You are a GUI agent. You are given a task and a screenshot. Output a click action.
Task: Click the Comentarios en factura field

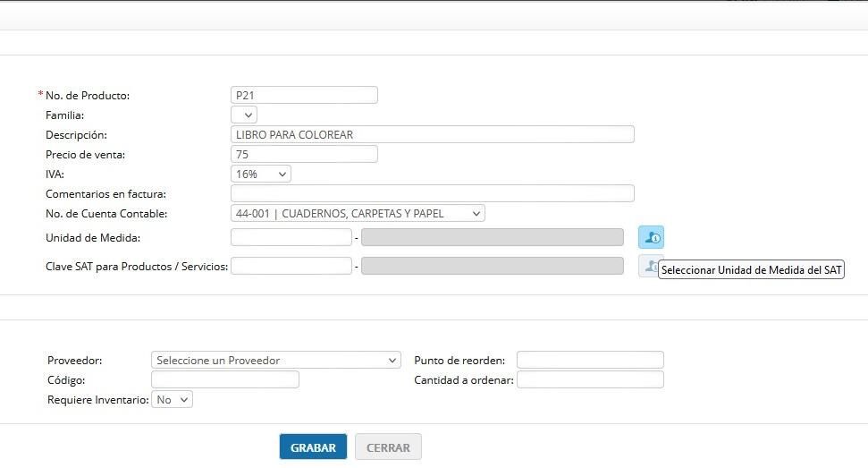click(x=433, y=193)
